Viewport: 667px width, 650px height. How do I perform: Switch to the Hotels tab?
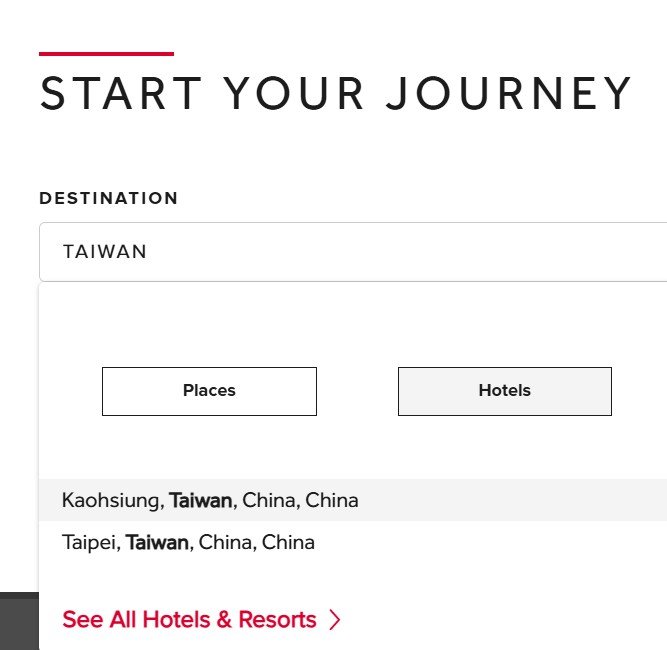pos(504,391)
